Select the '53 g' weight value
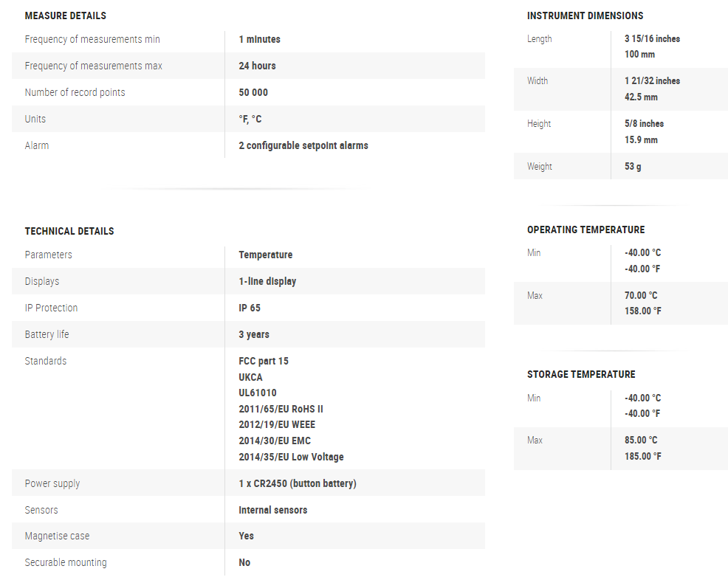 click(x=633, y=166)
